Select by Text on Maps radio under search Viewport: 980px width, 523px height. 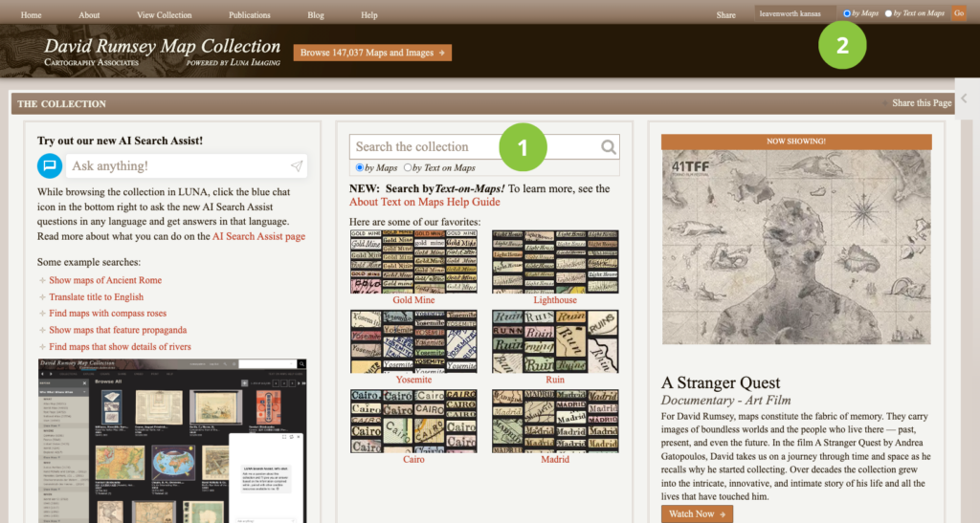tap(408, 167)
